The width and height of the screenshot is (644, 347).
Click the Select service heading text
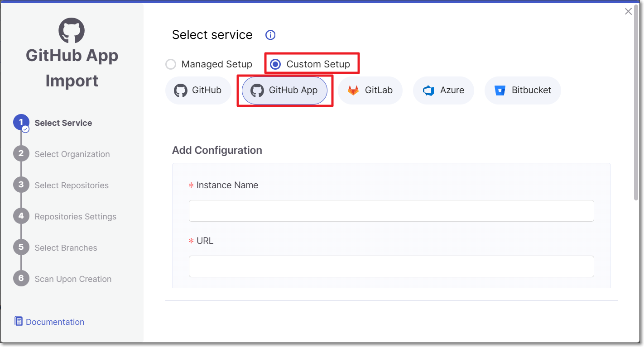tap(212, 35)
